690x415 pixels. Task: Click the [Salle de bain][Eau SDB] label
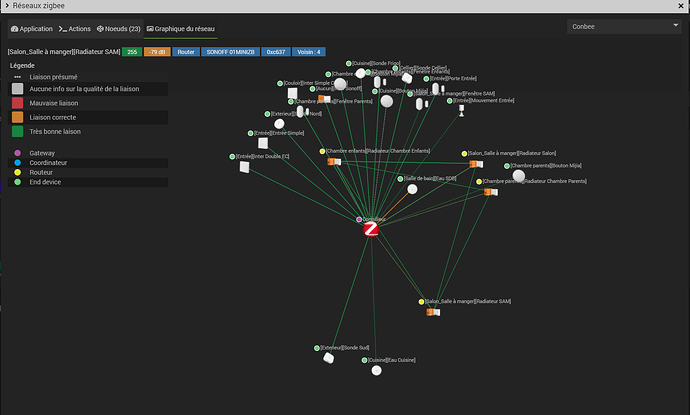[430, 178]
